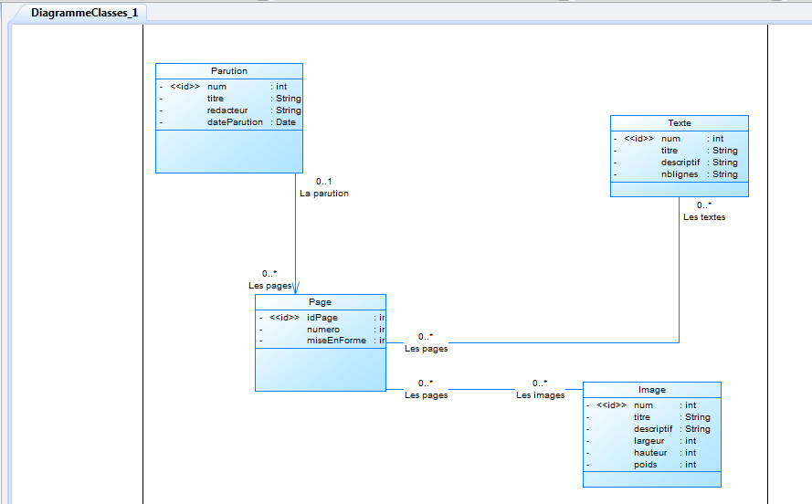Select the poids attribute in Image
This screenshot has height=504, width=812.
pyautogui.click(x=645, y=465)
